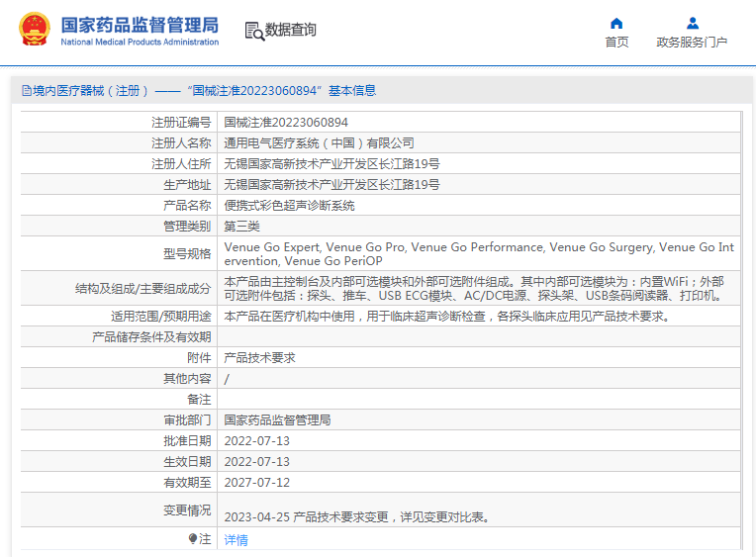Select registration number 国械注准20223060894 cell
The image size is (756, 557).
point(286,123)
